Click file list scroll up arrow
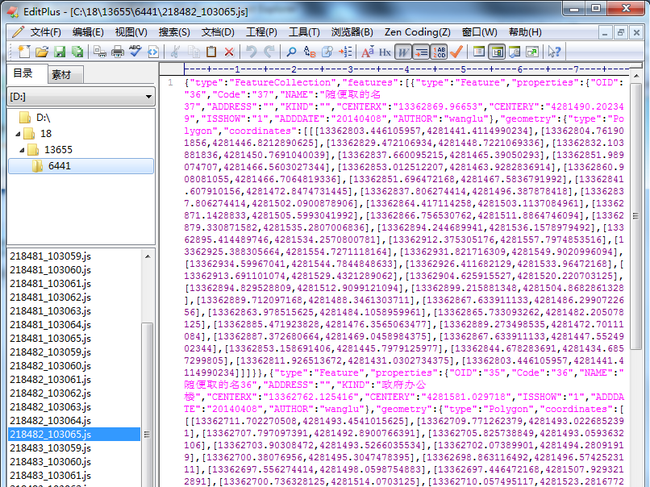The height and width of the screenshot is (487, 650). tap(148, 257)
